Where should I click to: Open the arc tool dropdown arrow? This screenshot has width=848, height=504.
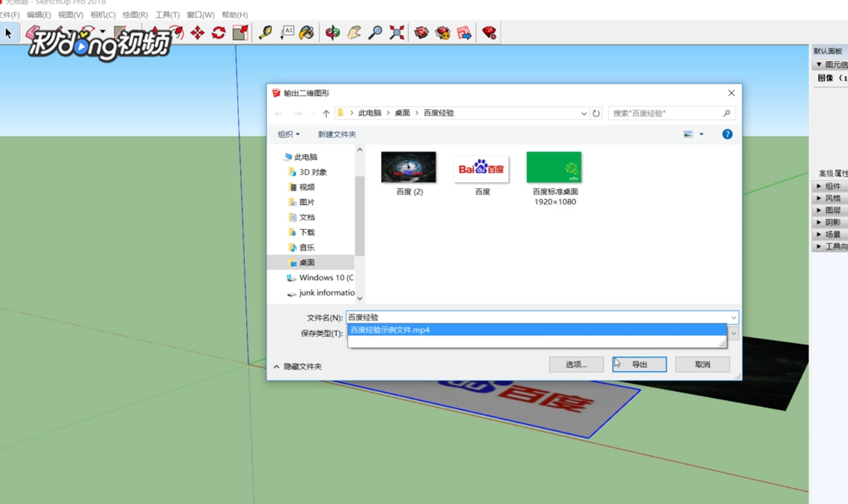103,31
